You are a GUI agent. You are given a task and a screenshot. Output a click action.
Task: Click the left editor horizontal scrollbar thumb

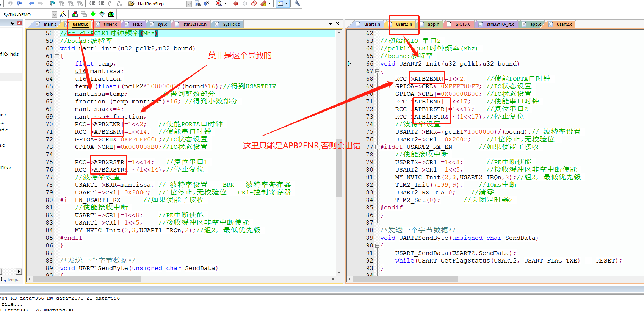point(87,279)
